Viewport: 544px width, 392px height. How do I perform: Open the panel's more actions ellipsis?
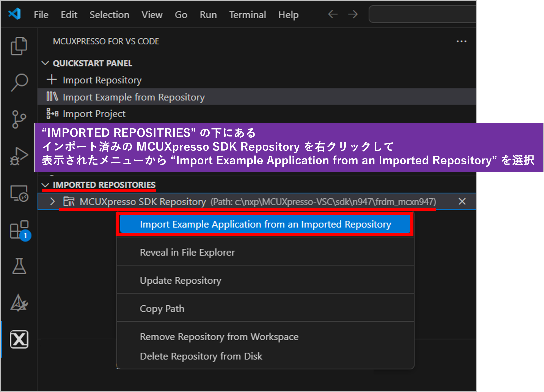(461, 41)
